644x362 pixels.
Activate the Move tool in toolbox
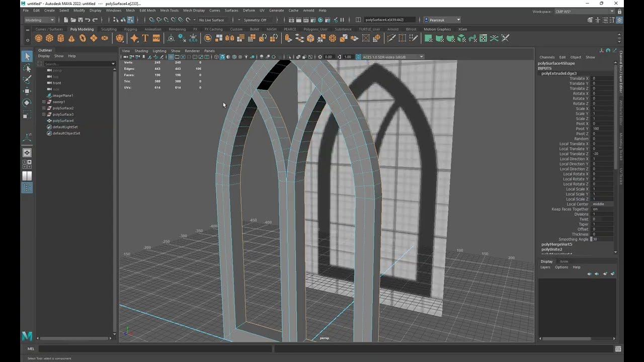(27, 91)
